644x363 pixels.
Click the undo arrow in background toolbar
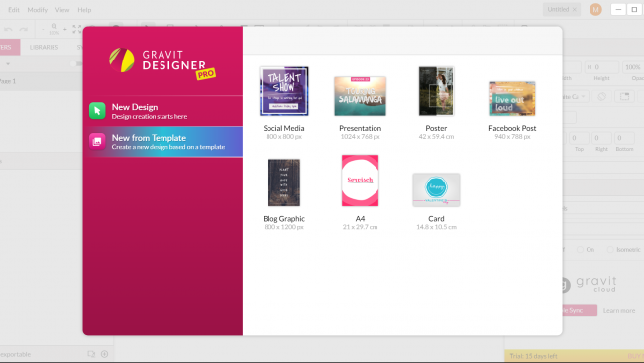8,29
